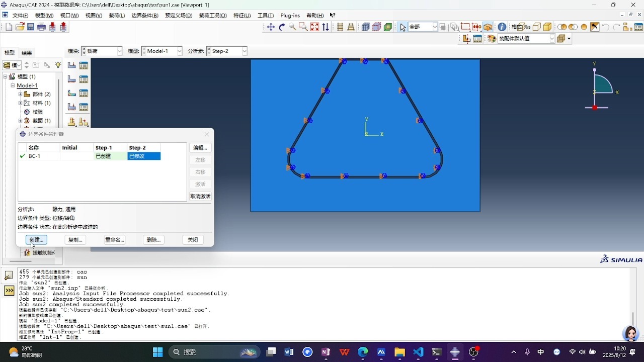
Task: Click the 编辑... button in manager
Action: (x=200, y=148)
